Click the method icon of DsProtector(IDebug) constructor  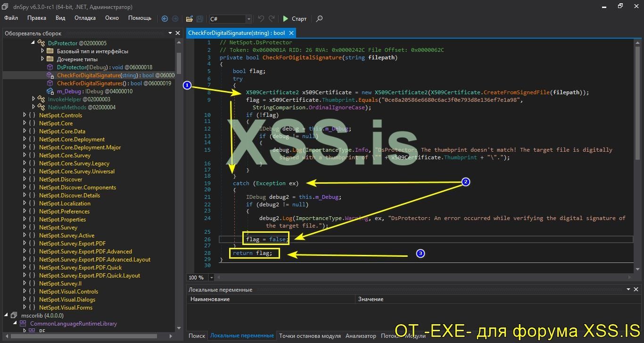click(x=50, y=67)
